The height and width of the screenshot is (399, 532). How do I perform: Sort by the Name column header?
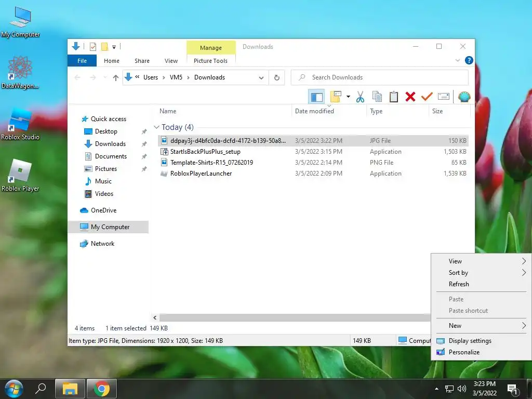pos(224,111)
